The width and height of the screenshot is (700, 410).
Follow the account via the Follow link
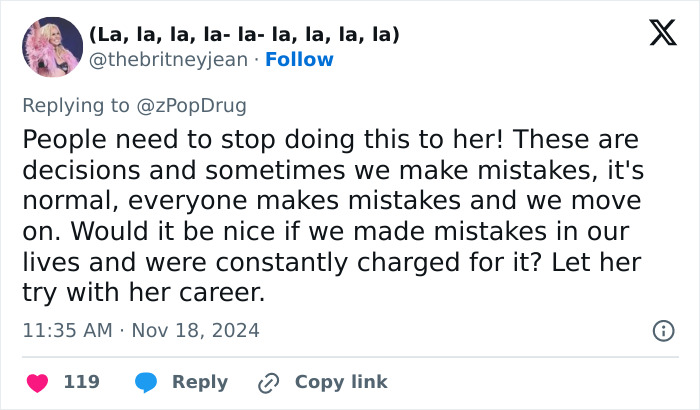[x=299, y=60]
